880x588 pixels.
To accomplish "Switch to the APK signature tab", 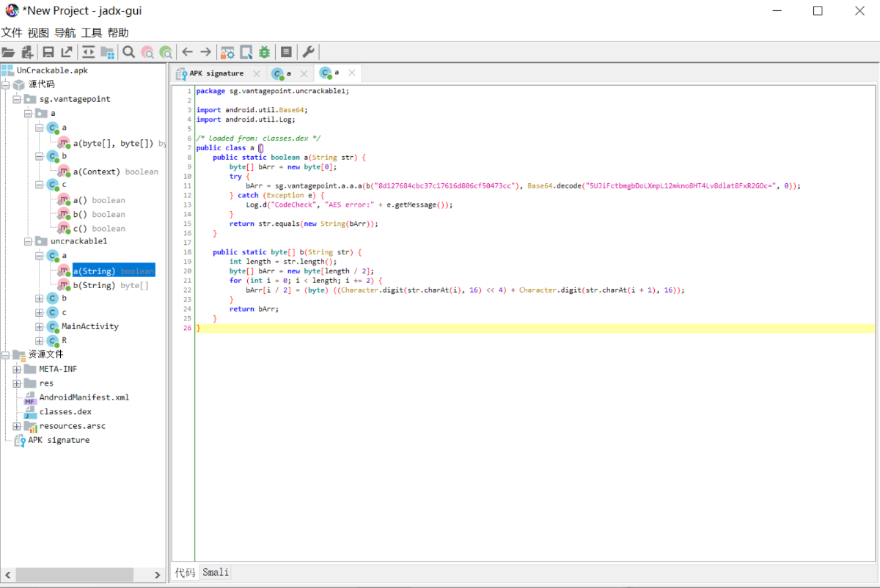I will pyautogui.click(x=216, y=73).
